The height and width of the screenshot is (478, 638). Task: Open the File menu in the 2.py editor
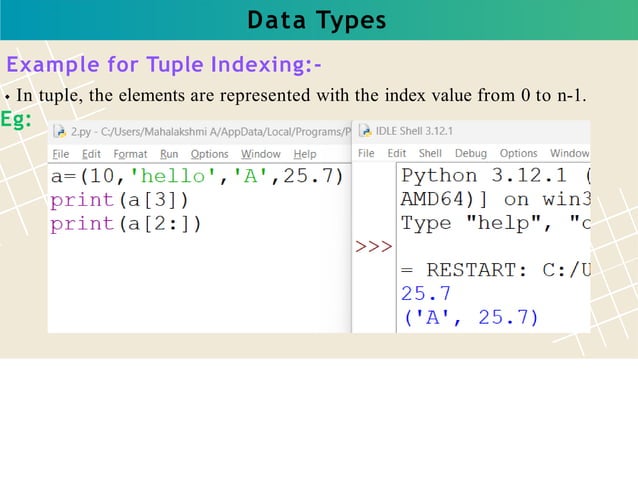61,154
